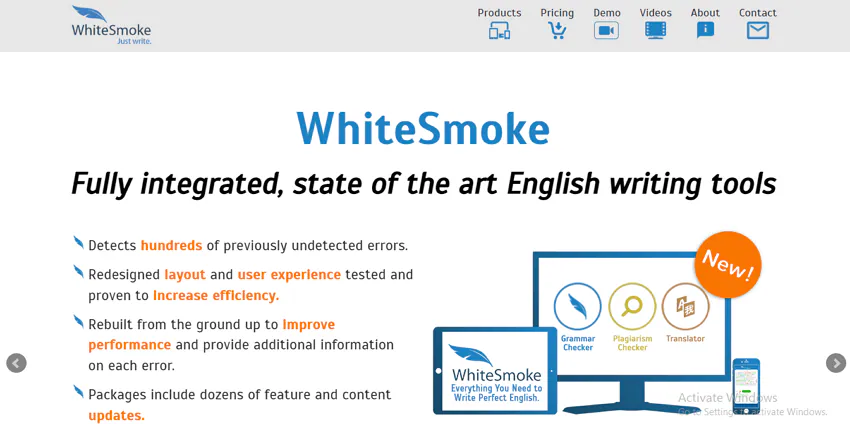Screen dimensions: 850x424
Task: Click the orange 'increase efficiency.' text
Action: pyautogui.click(x=216, y=295)
